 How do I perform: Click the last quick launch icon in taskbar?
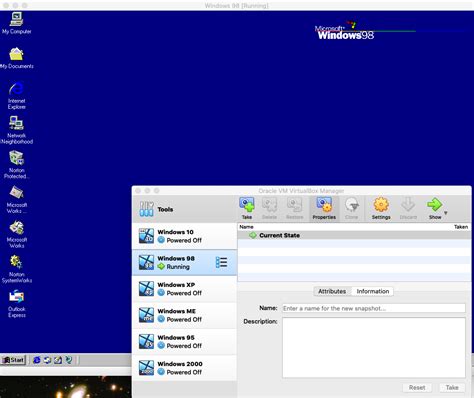click(x=69, y=360)
